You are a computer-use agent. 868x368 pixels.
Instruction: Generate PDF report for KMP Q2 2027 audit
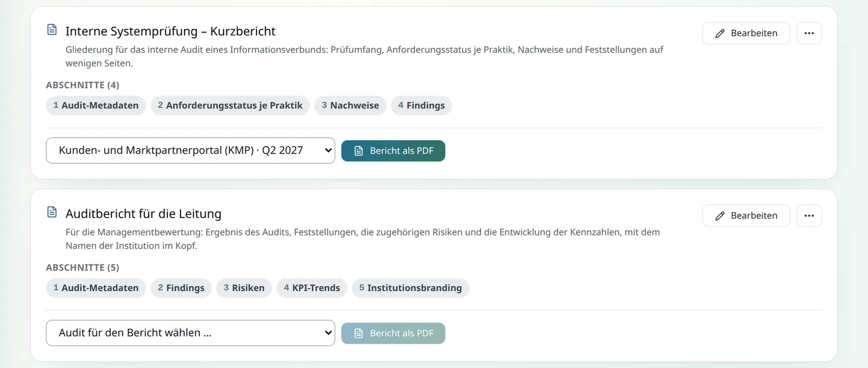click(x=393, y=151)
